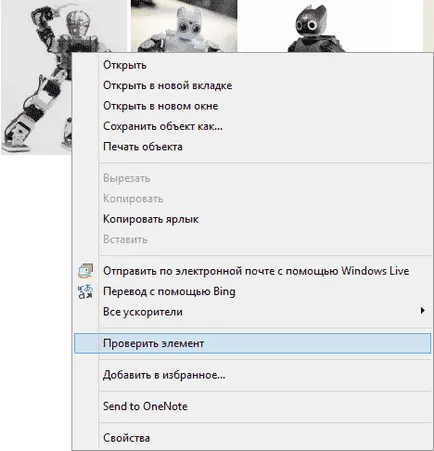Choose 'Отправить по электронной почте с помощью Windows Live'
Screen dimensions: 434x451
[252, 271]
